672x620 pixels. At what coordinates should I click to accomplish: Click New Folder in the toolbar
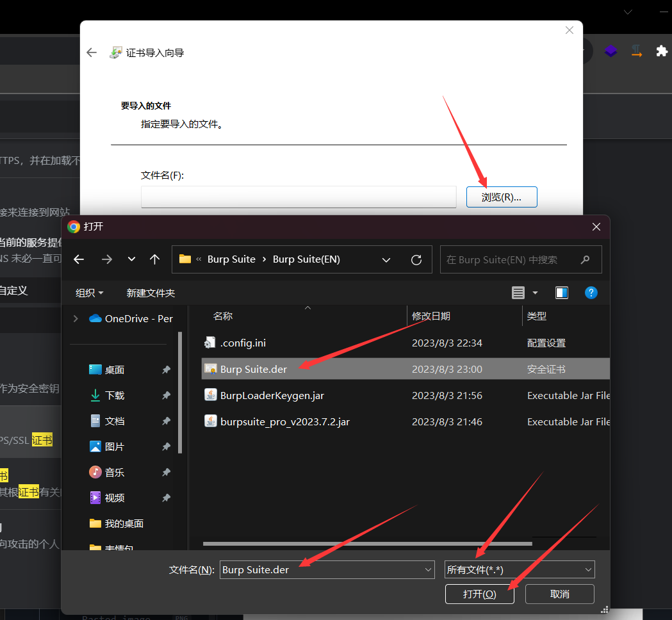(x=151, y=293)
